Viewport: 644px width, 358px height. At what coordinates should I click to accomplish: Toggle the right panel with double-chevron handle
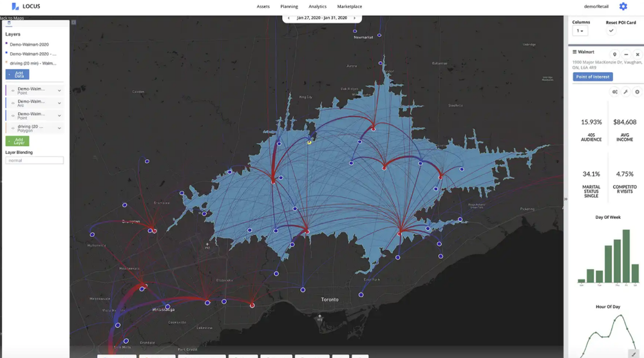click(x=565, y=199)
